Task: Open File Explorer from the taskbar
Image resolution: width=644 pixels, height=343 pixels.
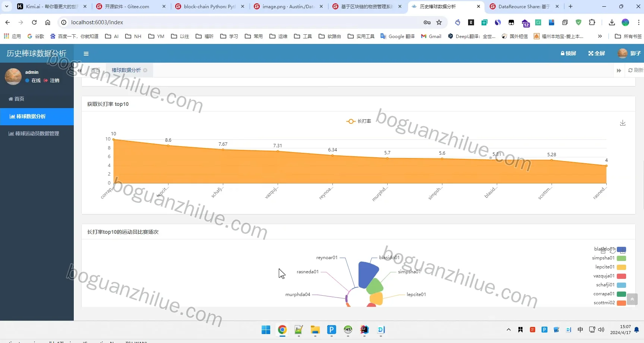Action: coord(315,330)
